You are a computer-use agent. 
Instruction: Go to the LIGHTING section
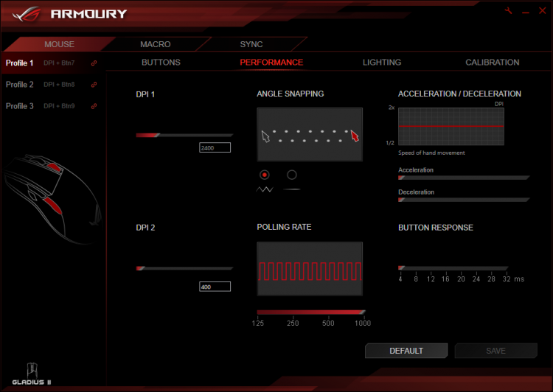point(382,63)
